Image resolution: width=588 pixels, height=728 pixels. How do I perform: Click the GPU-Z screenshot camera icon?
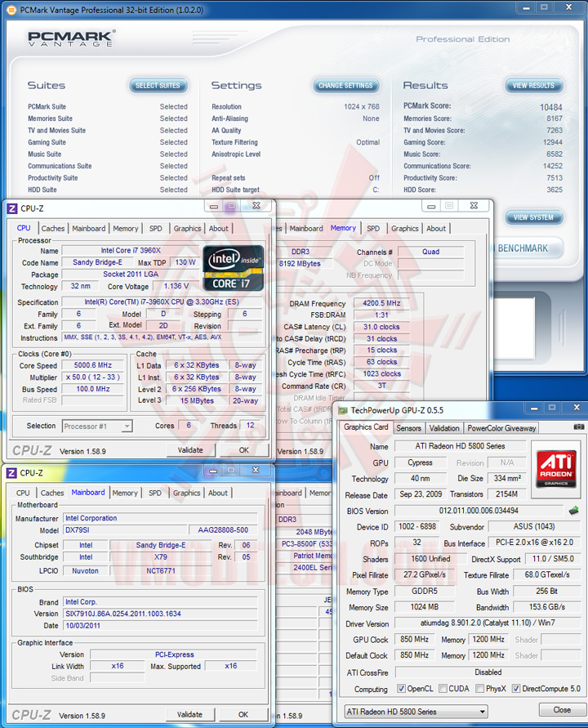coord(578,427)
